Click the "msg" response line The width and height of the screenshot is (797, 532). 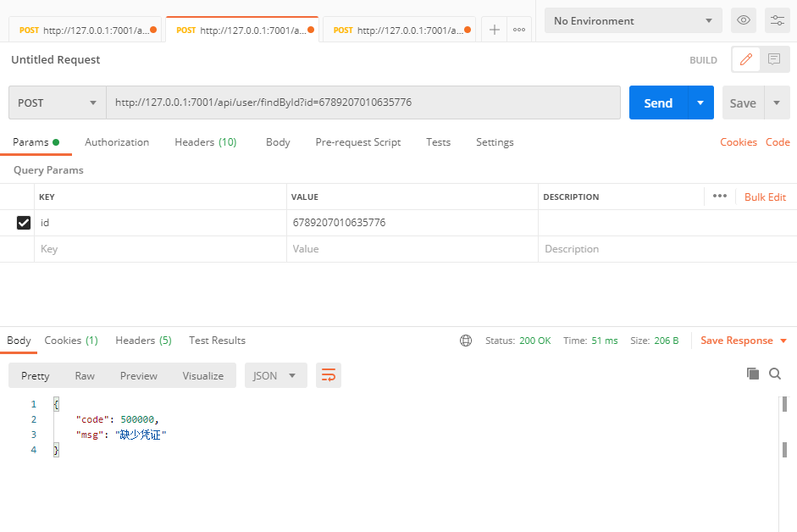(121, 435)
